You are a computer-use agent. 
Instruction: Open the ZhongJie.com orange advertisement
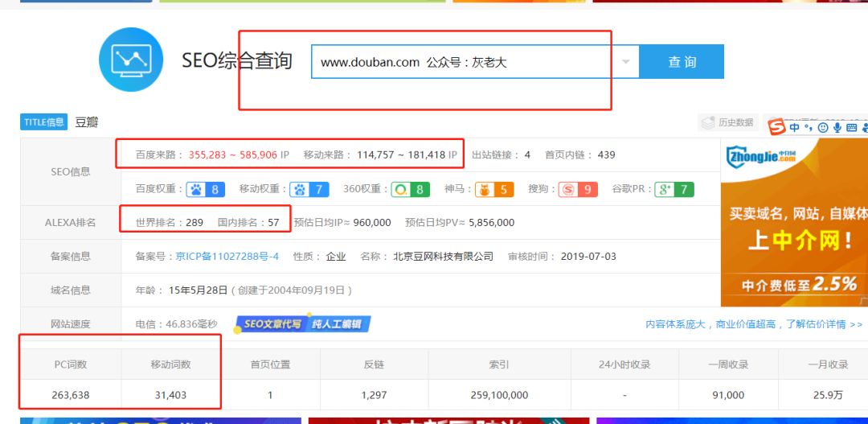794,221
